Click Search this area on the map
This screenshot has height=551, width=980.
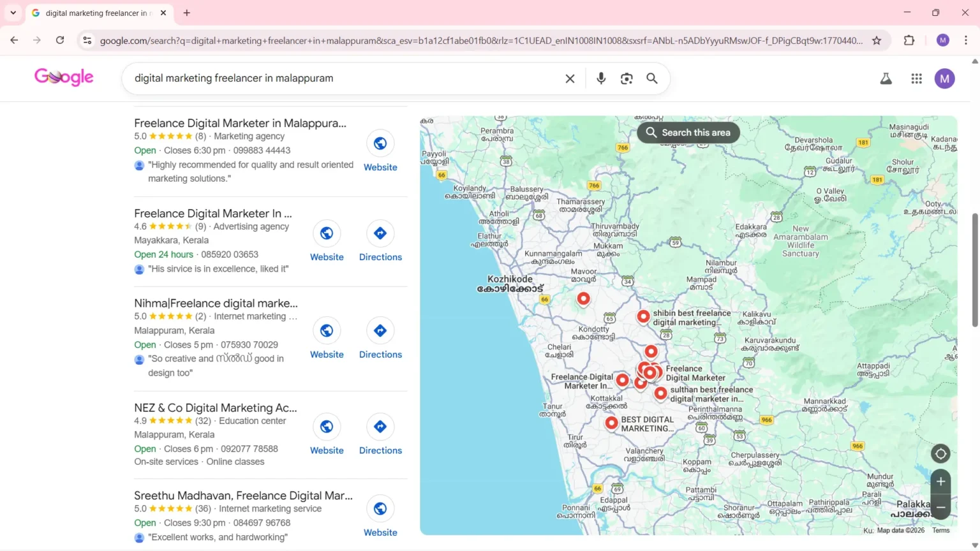click(688, 132)
